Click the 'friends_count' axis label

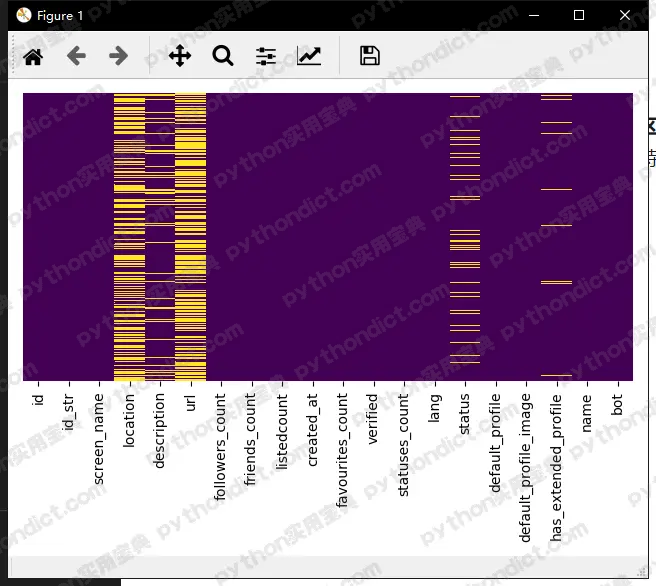(x=251, y=440)
